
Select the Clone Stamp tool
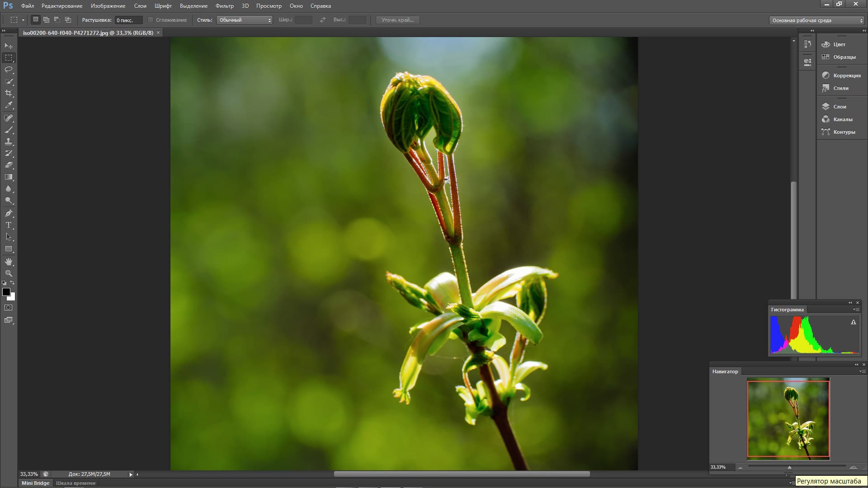9,141
